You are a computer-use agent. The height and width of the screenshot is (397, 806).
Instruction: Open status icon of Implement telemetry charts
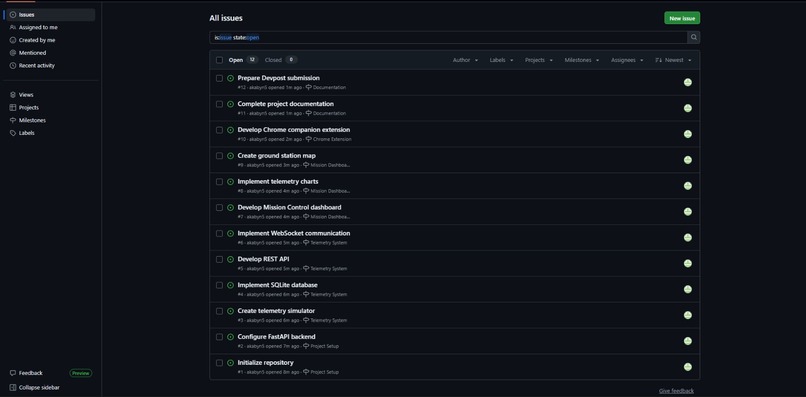click(230, 182)
